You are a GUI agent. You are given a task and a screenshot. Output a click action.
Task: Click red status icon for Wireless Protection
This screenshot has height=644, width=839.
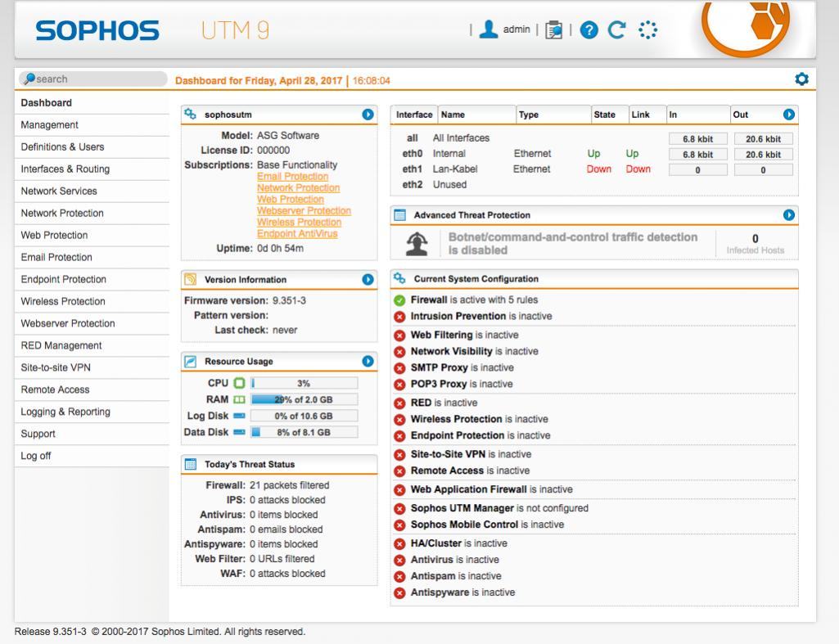pyautogui.click(x=399, y=419)
